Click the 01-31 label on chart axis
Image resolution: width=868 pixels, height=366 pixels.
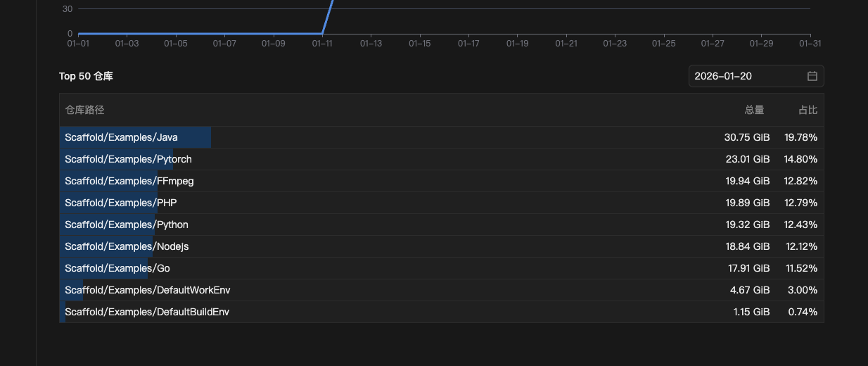[810, 43]
